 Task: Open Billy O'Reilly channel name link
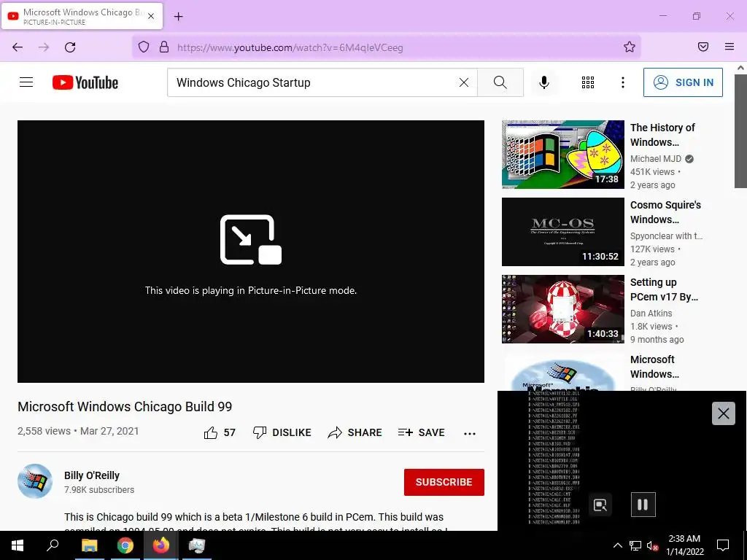[x=92, y=475]
